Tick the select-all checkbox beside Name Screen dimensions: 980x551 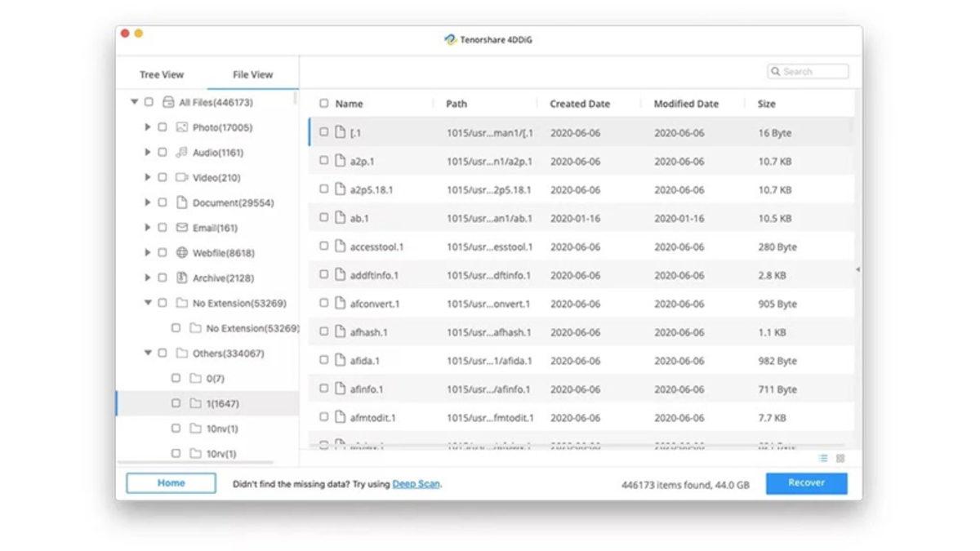click(x=324, y=104)
